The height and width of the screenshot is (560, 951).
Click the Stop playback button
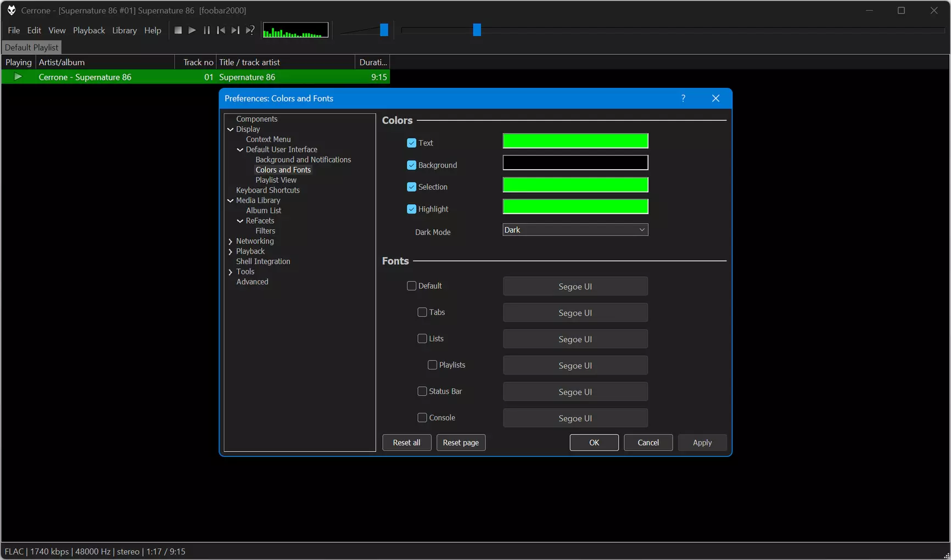click(178, 30)
